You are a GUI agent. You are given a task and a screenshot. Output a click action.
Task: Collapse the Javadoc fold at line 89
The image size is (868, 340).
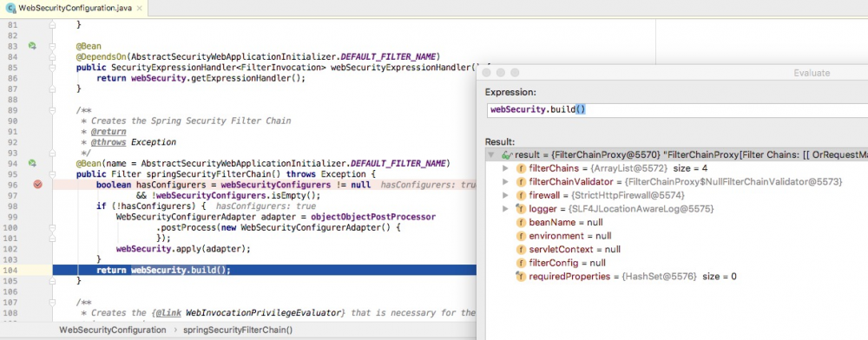click(x=53, y=110)
